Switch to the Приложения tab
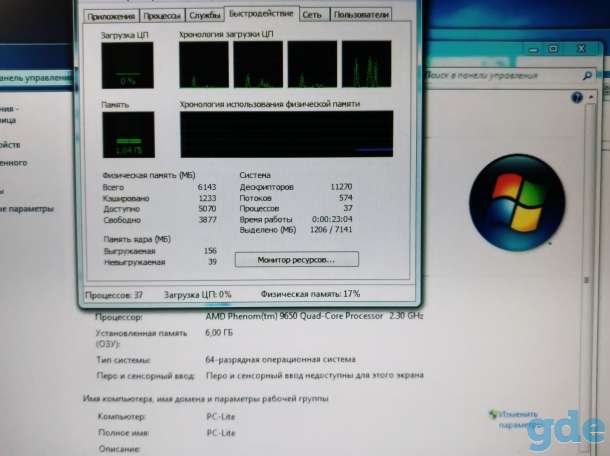Image resolution: width=610 pixels, height=456 pixels. (x=111, y=16)
